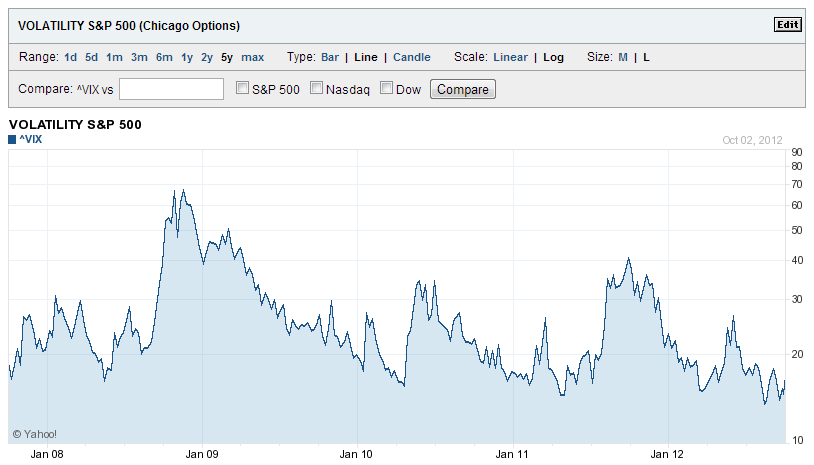Image resolution: width=814 pixels, height=465 pixels.
Task: Check the Nasdaq comparison checkbox
Action: [x=316, y=88]
